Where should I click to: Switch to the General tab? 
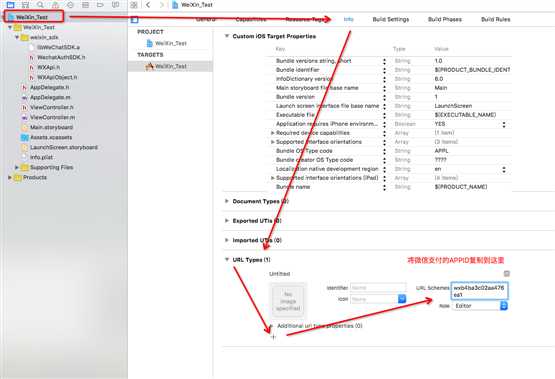click(205, 19)
